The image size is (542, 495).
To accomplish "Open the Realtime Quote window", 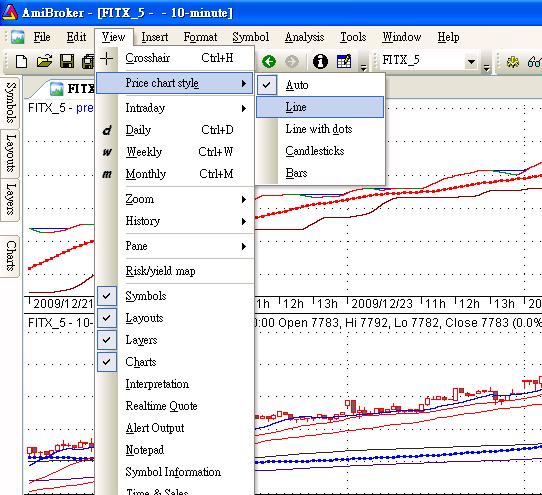I will (175, 406).
